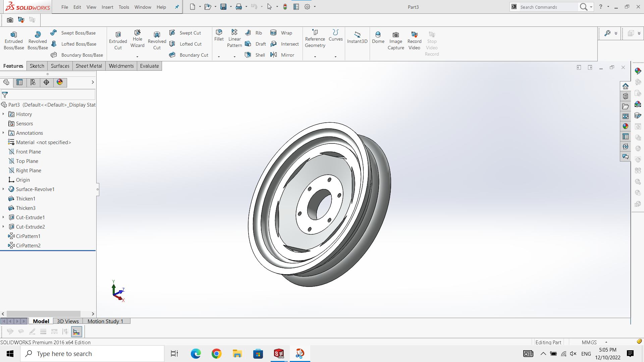Select the Swept Cut tool

click(x=185, y=33)
